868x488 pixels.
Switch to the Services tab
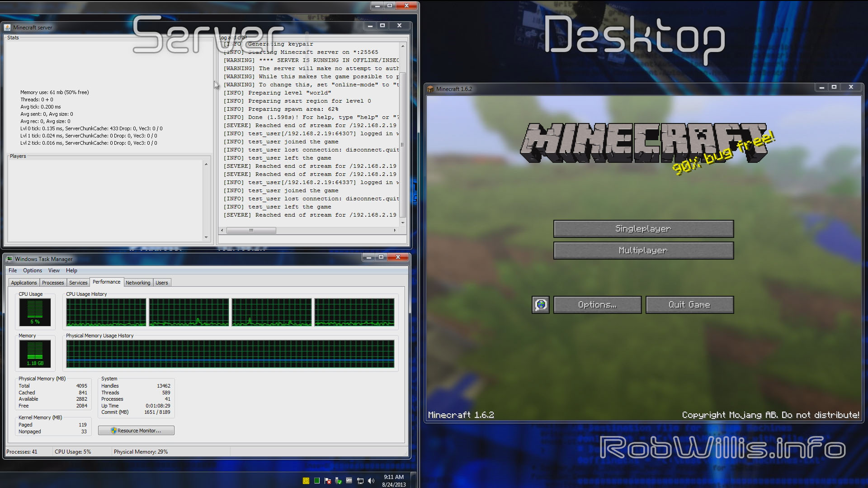point(78,283)
